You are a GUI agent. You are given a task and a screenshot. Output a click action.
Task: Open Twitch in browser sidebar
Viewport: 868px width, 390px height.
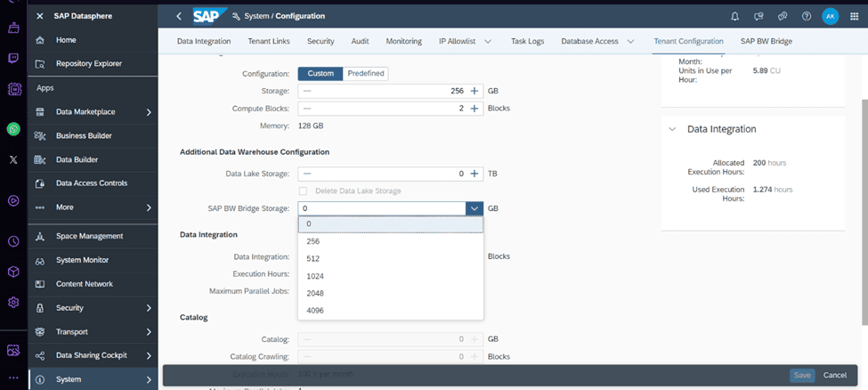(14, 58)
